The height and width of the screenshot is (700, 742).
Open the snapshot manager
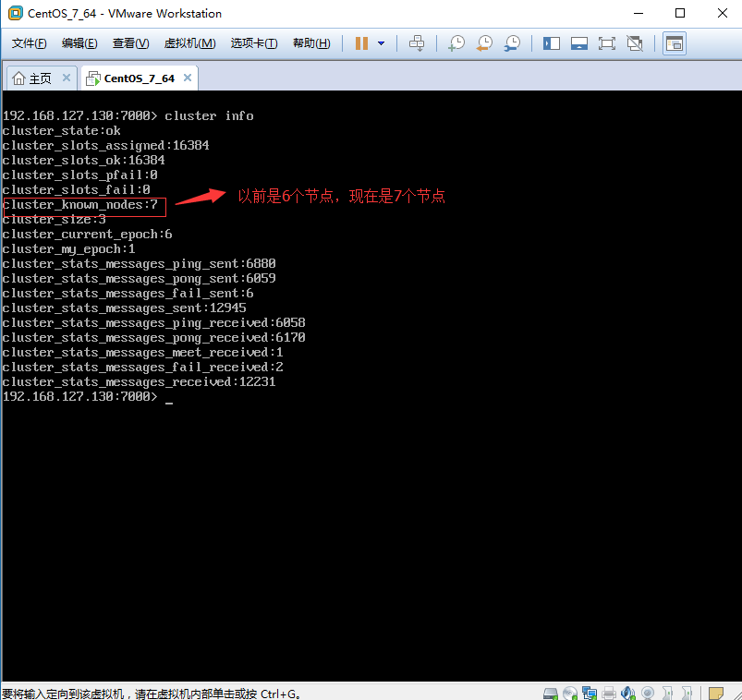tap(513, 43)
